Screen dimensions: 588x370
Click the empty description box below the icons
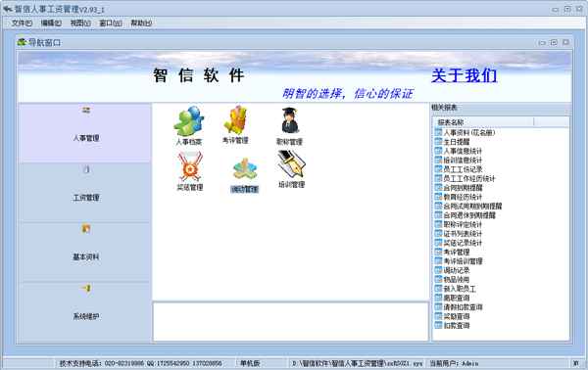pyautogui.click(x=291, y=322)
